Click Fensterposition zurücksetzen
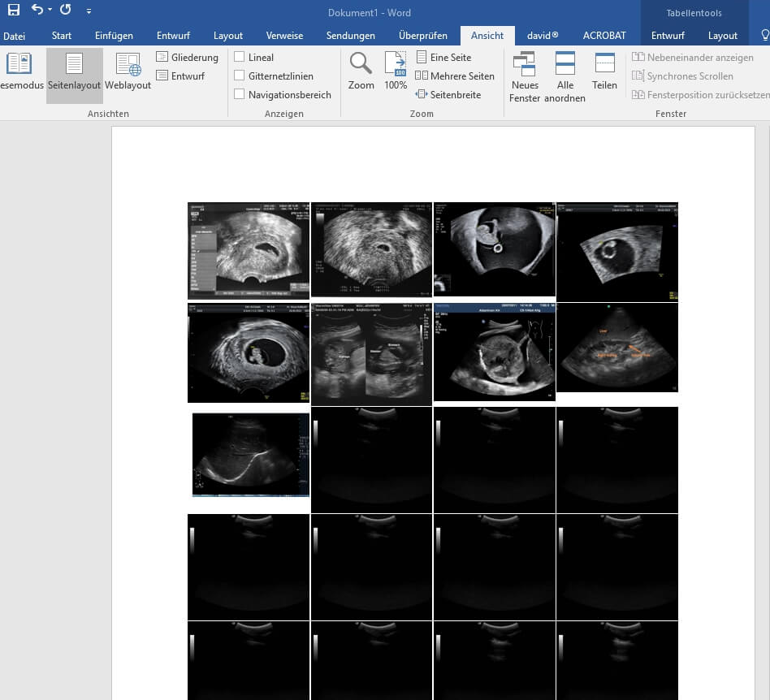This screenshot has height=700, width=770. (x=701, y=95)
